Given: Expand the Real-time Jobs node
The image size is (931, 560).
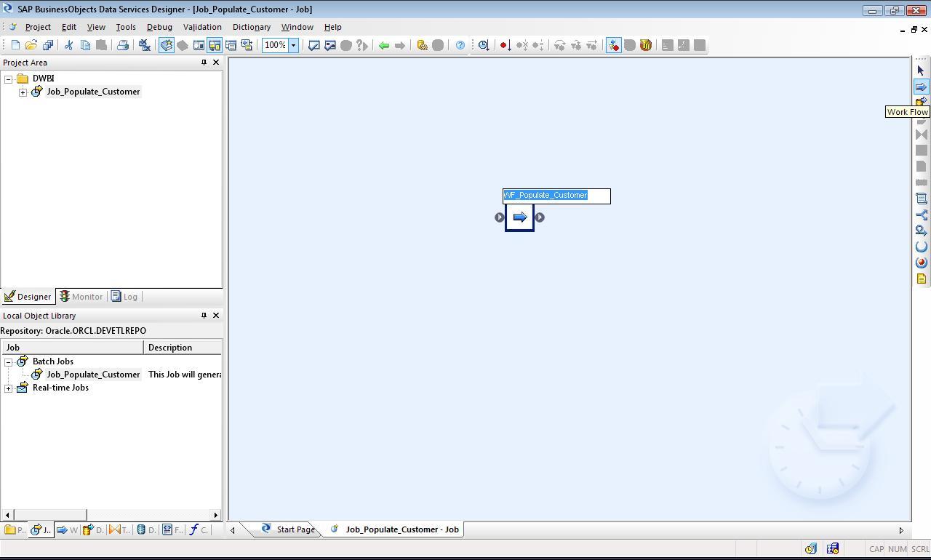Looking at the screenshot, I should click(9, 388).
